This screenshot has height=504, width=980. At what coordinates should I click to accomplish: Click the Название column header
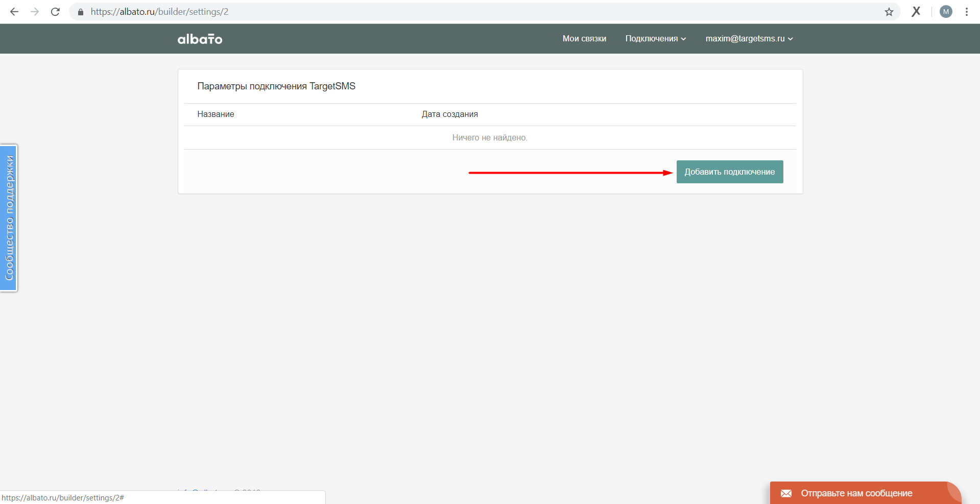(x=216, y=114)
